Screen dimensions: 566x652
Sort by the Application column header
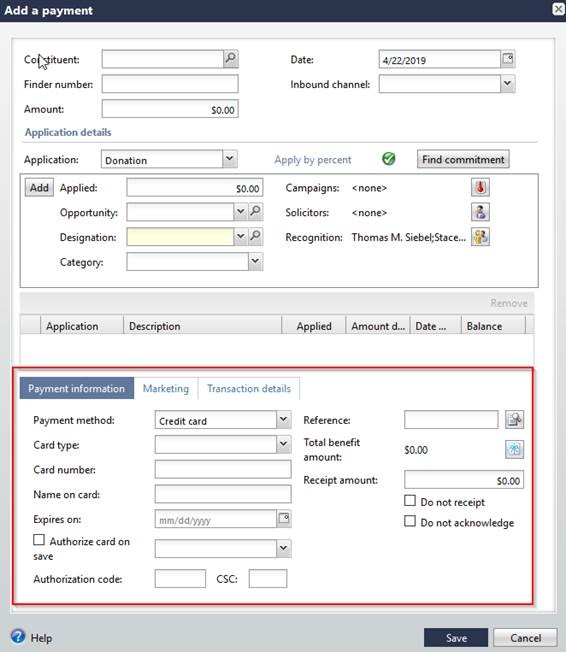[82, 326]
